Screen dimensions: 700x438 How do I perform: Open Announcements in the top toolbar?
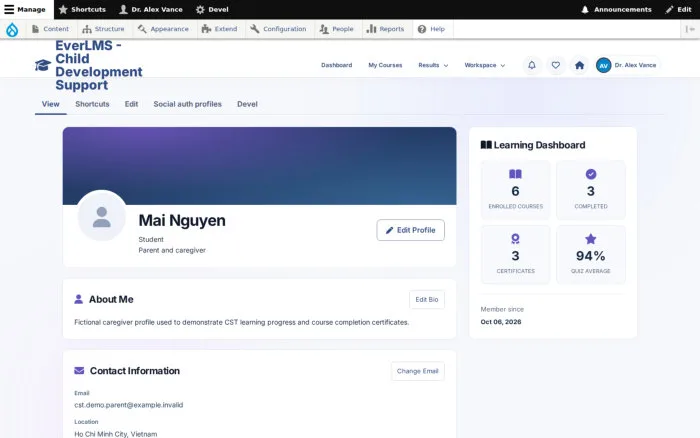click(616, 9)
